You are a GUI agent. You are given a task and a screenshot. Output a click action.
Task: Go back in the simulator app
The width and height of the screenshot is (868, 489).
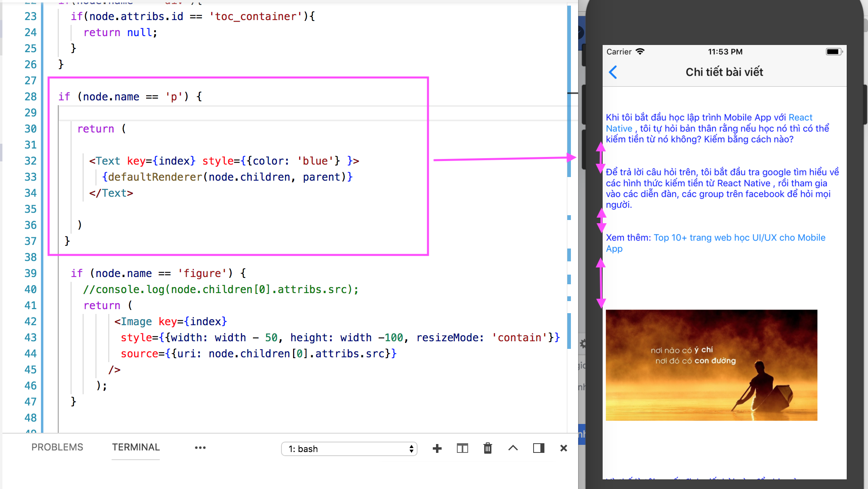pos(613,72)
